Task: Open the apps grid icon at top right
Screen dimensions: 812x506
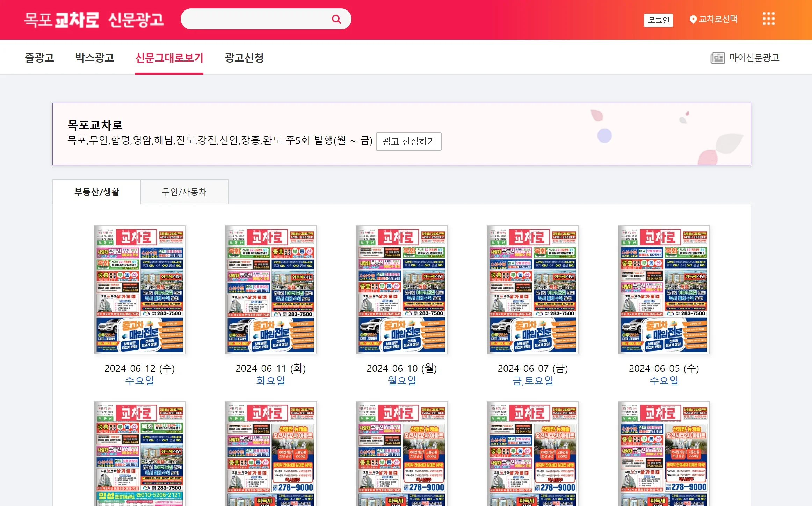Action: point(768,19)
